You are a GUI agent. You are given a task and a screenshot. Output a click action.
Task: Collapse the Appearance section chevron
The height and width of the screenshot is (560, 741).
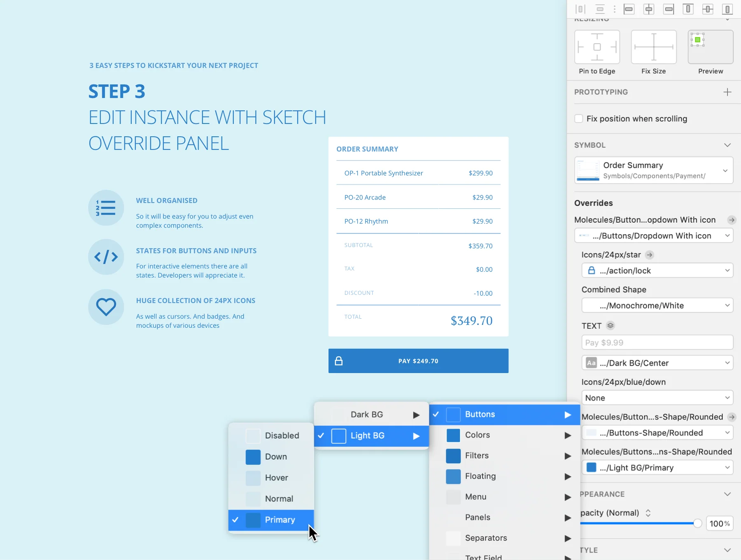point(727,494)
